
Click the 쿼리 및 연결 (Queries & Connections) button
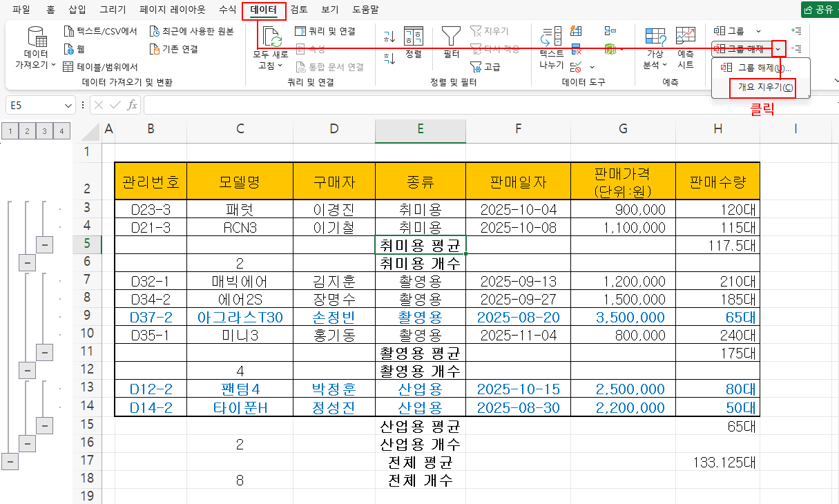[x=325, y=31]
